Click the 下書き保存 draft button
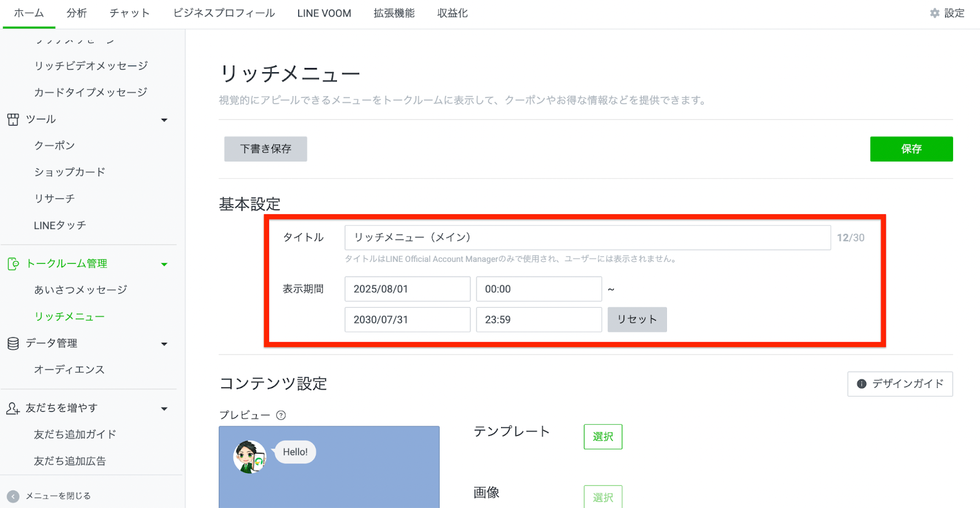Image resolution: width=980 pixels, height=508 pixels. [x=265, y=149]
